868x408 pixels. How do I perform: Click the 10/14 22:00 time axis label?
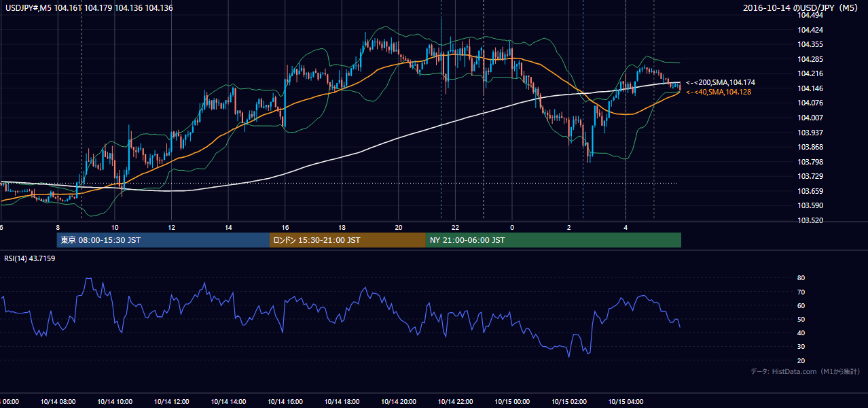(455, 402)
